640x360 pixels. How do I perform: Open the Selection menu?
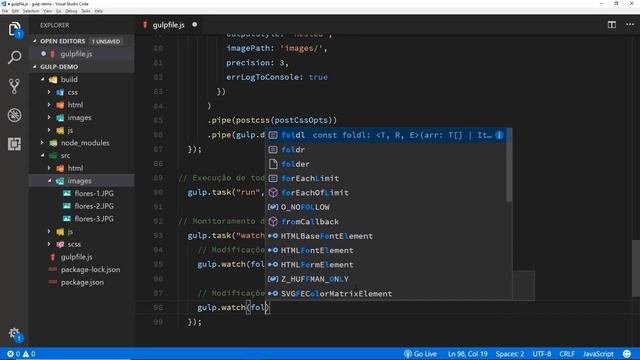coord(31,11)
